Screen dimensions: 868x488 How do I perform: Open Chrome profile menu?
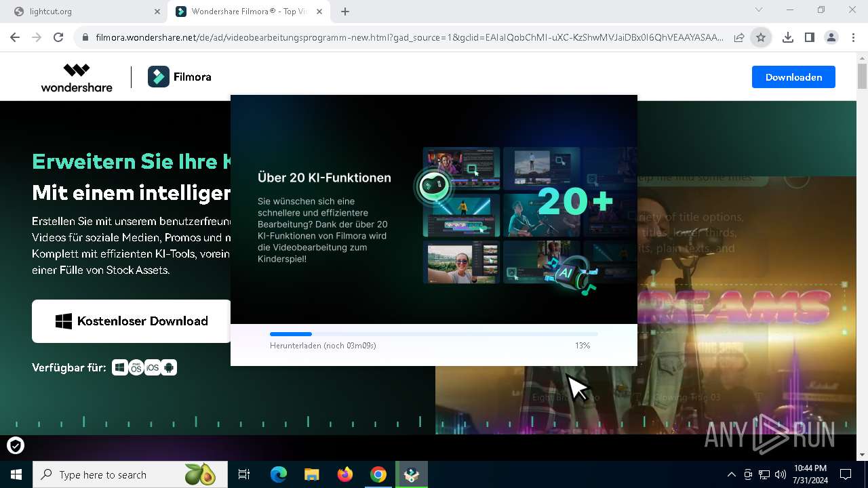tap(831, 38)
